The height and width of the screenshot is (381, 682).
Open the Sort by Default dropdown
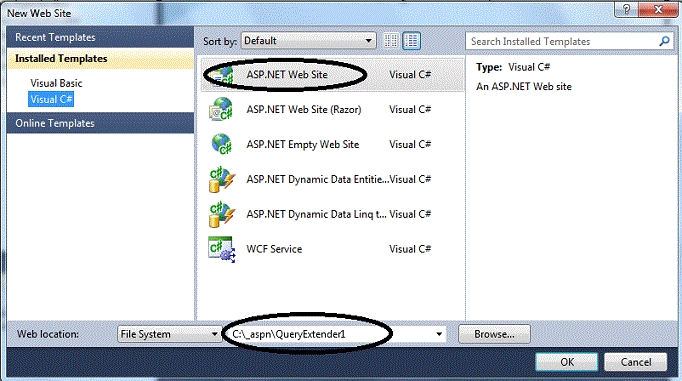coord(309,41)
